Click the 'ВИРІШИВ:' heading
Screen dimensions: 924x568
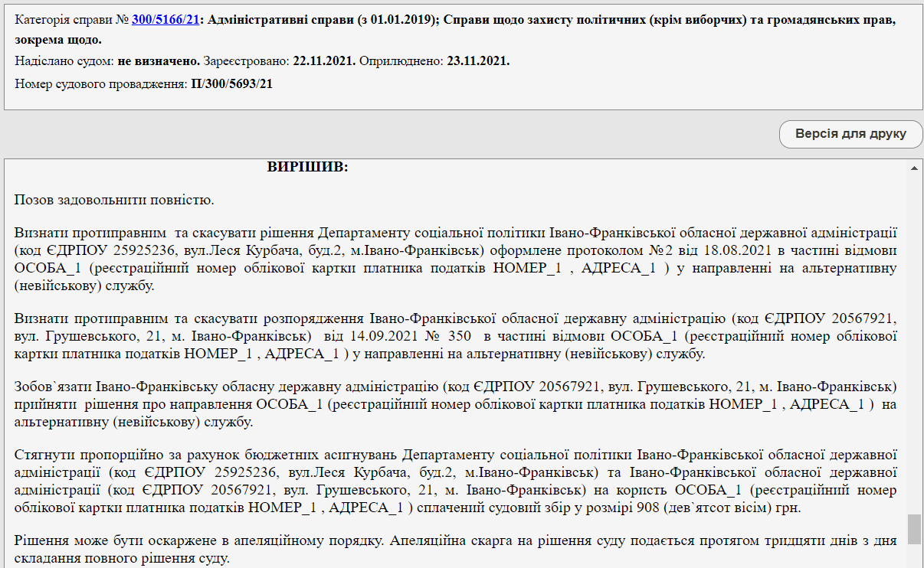pyautogui.click(x=307, y=166)
